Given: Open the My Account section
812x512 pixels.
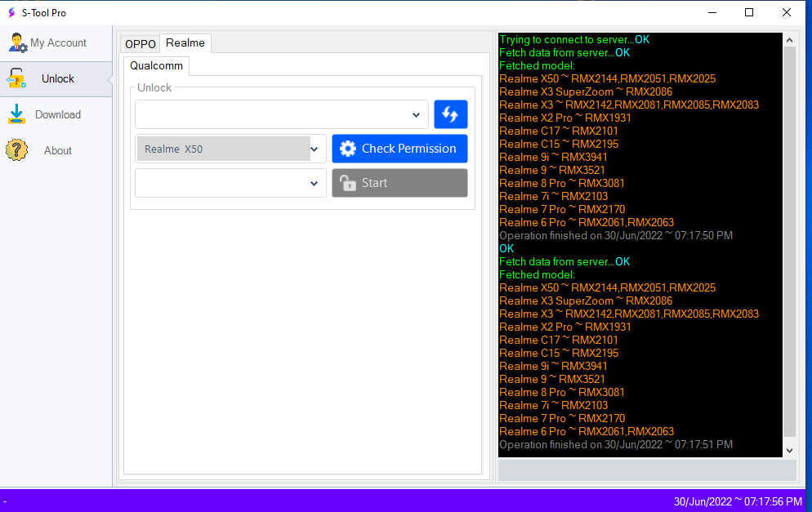Looking at the screenshot, I should [x=57, y=43].
